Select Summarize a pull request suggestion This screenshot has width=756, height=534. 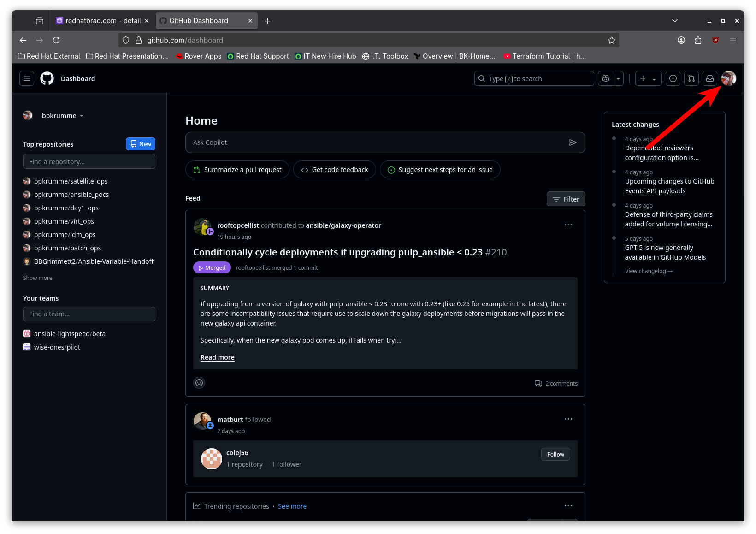pos(237,170)
